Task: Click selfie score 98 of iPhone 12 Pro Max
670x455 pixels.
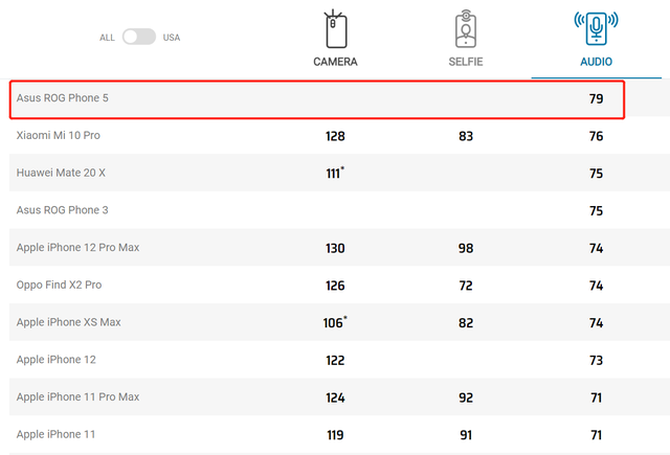Action: click(x=466, y=248)
